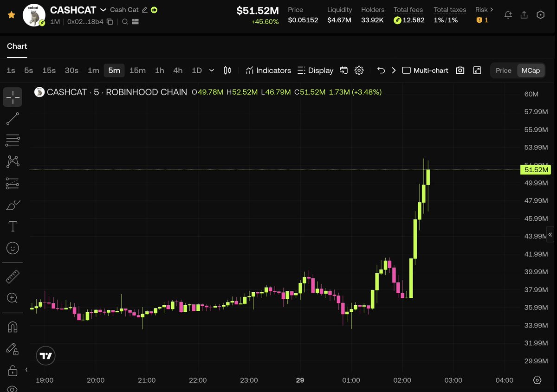Select the 30s timeframe

pyautogui.click(x=71, y=71)
